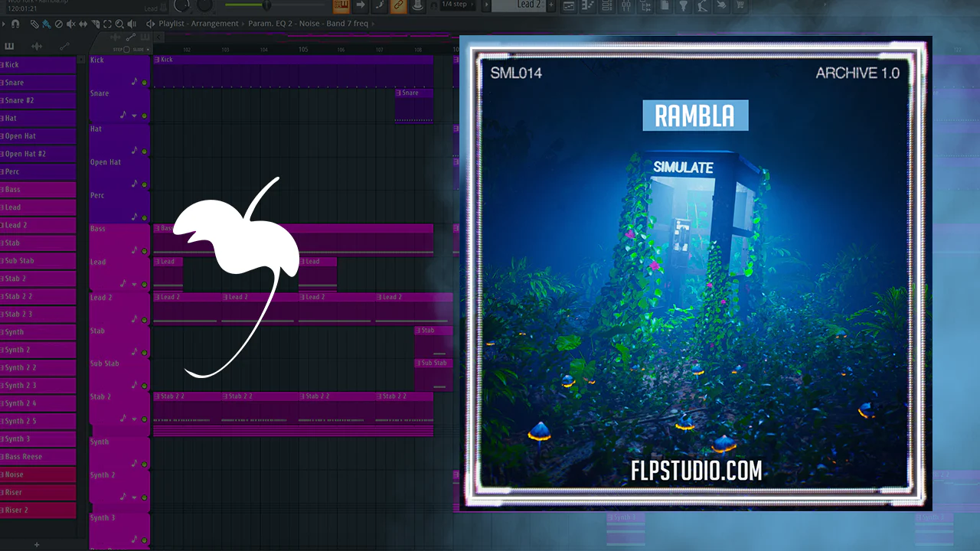Open the Piano roll window icon

pos(588,5)
